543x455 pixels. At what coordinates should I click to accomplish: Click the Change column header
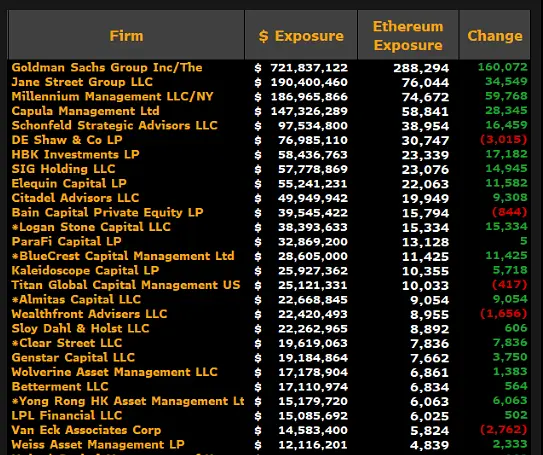tap(495, 35)
